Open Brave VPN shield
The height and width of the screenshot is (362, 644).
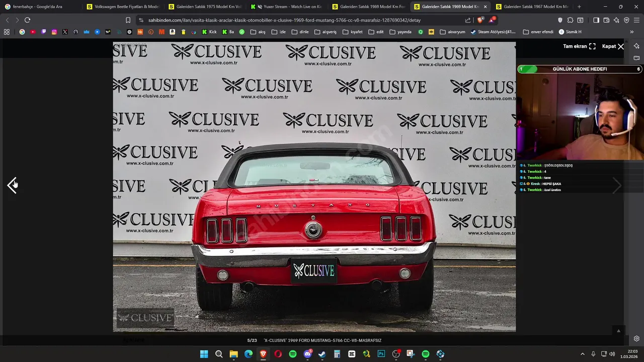point(626,20)
